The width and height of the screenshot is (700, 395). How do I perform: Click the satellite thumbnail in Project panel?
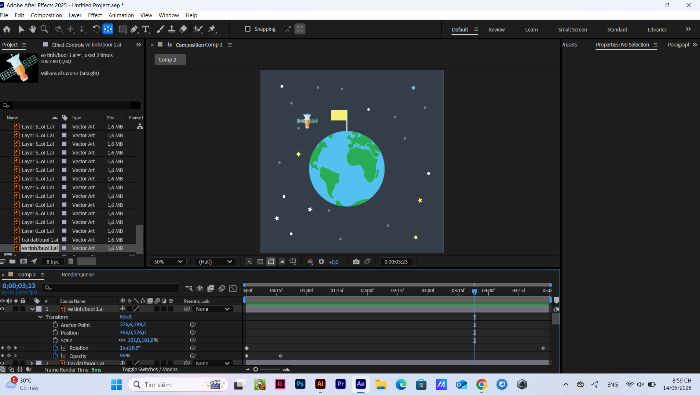(19, 67)
